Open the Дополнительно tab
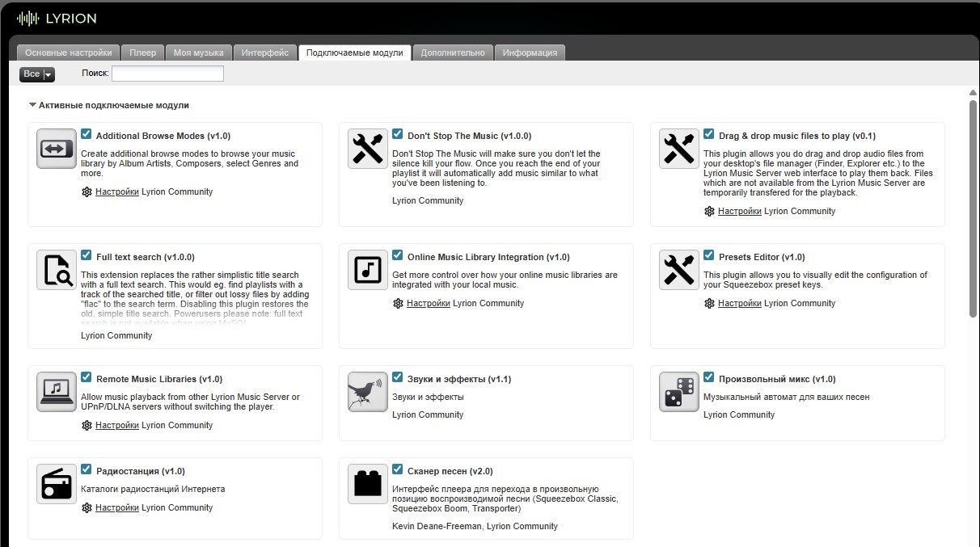 453,53
